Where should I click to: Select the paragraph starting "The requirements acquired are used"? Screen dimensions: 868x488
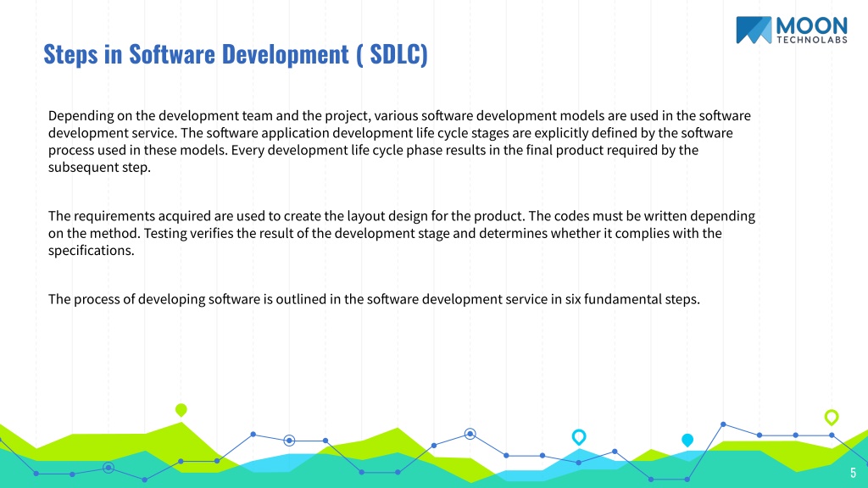click(402, 233)
